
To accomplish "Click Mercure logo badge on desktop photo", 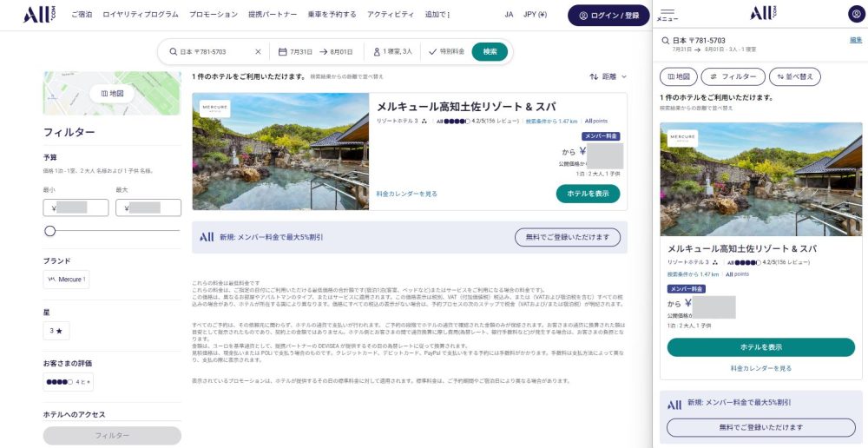I will [215, 109].
